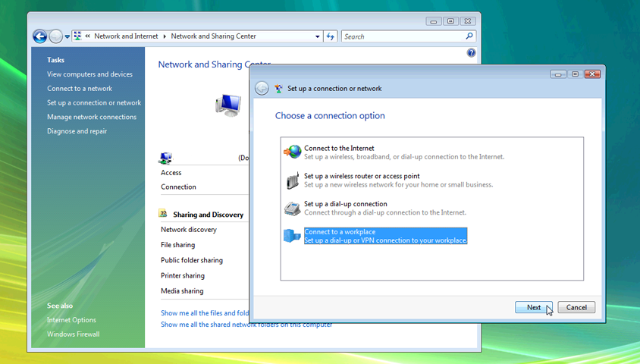
Task: Click the Connect to the Internet globe icon
Action: coord(293,152)
